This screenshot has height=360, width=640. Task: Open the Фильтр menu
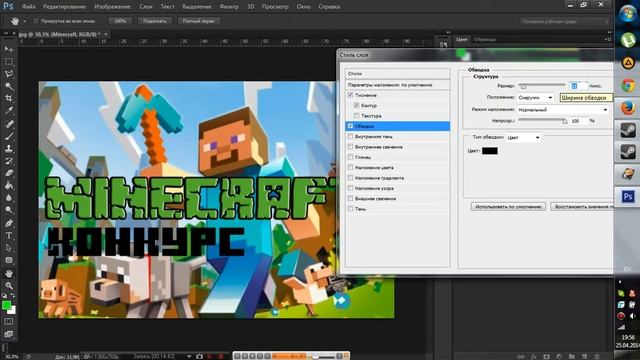click(229, 7)
